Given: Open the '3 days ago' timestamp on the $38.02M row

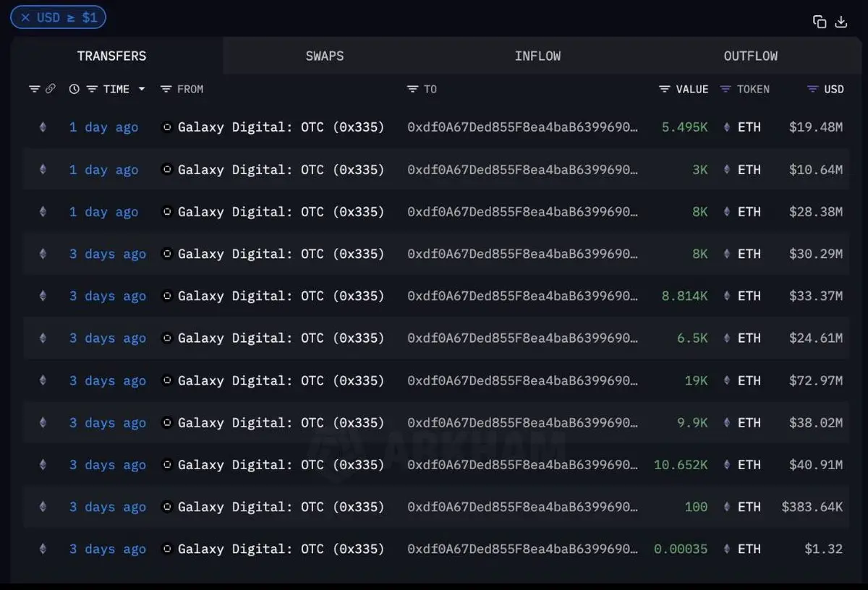Looking at the screenshot, I should (x=108, y=422).
